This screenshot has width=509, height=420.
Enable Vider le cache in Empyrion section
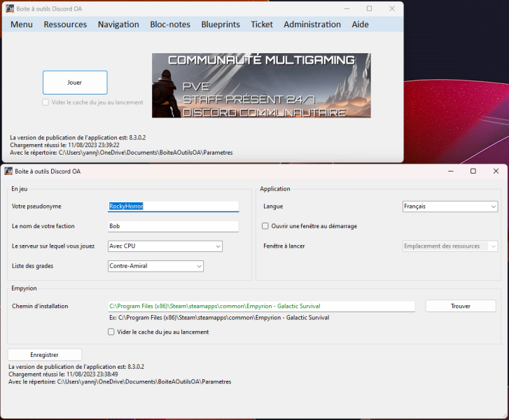(x=111, y=332)
